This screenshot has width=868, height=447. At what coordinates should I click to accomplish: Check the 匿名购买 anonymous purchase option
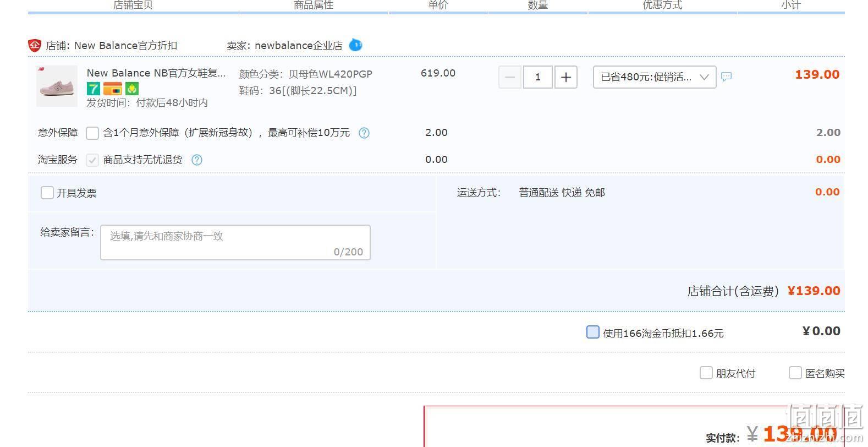[795, 373]
